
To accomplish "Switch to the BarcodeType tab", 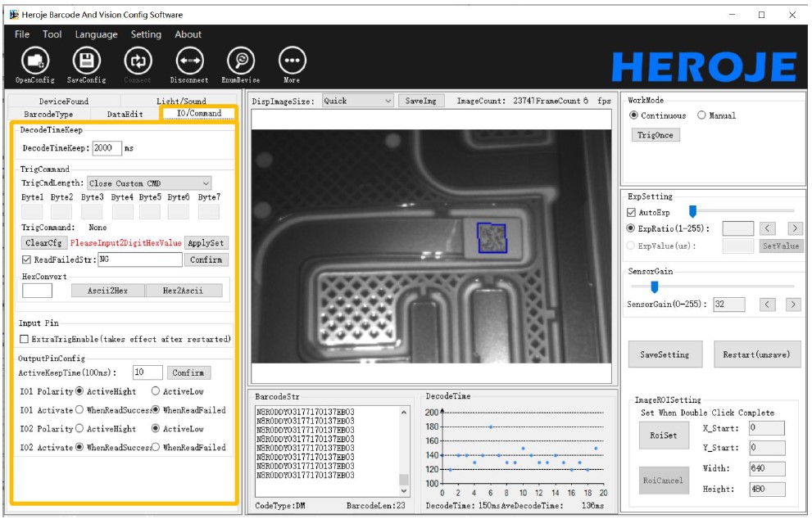I will pyautogui.click(x=48, y=114).
